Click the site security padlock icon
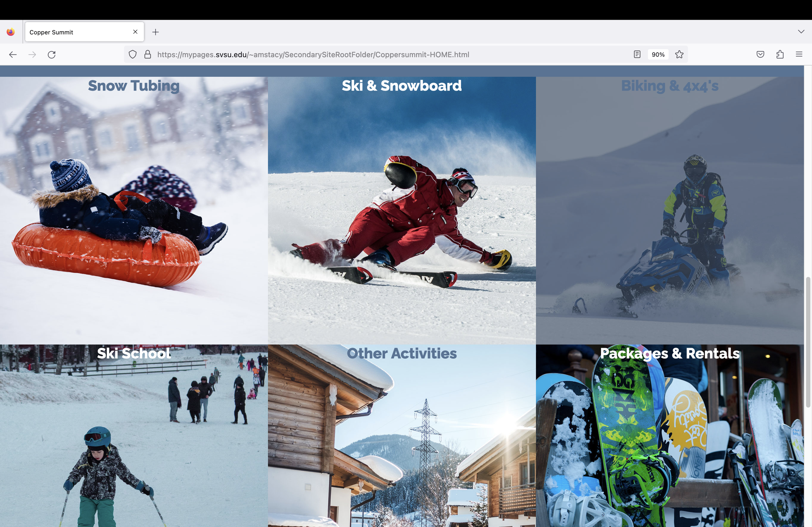The height and width of the screenshot is (527, 812). 148,55
